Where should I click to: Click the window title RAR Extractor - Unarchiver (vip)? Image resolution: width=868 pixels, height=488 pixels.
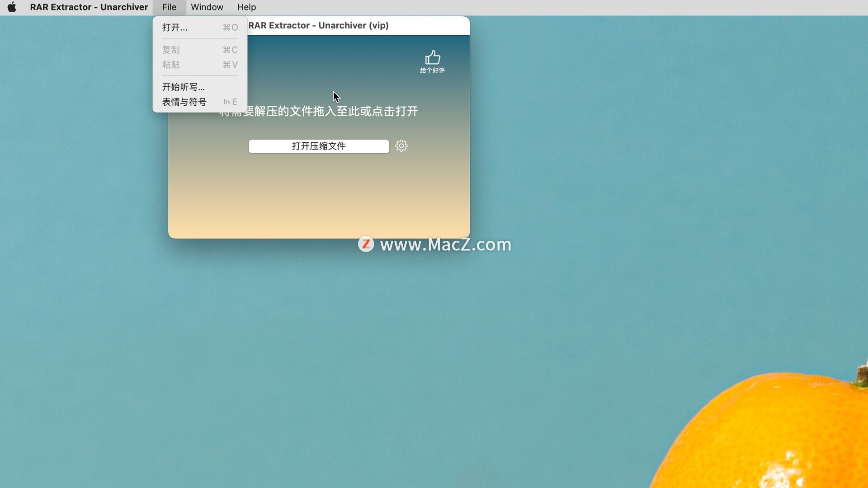[319, 26]
